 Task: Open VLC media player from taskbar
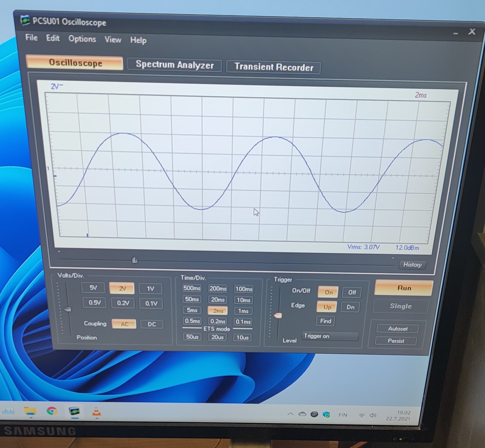(x=96, y=412)
